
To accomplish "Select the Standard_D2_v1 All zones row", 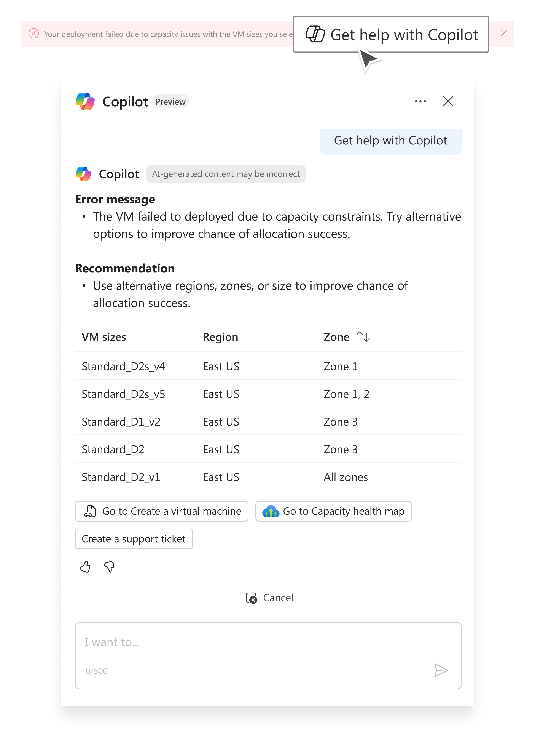I will point(268,477).
